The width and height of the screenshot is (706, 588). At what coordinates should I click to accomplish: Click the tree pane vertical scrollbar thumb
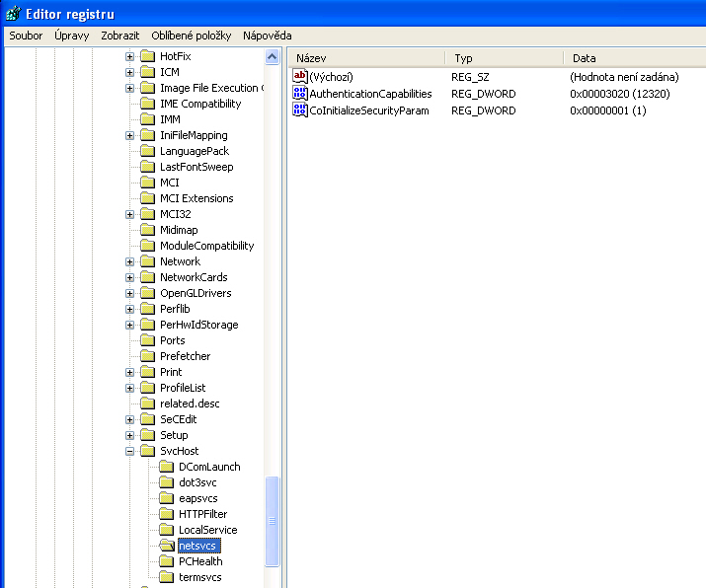[x=272, y=521]
